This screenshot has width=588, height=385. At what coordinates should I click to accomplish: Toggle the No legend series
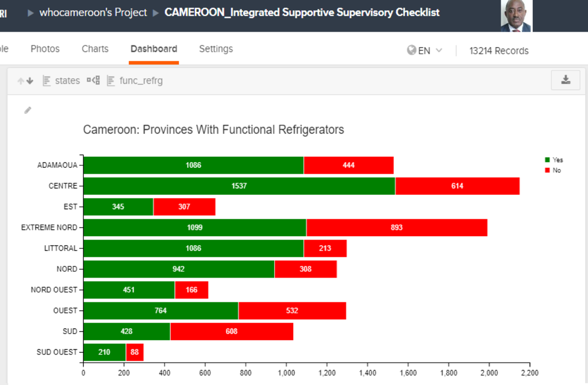(553, 170)
